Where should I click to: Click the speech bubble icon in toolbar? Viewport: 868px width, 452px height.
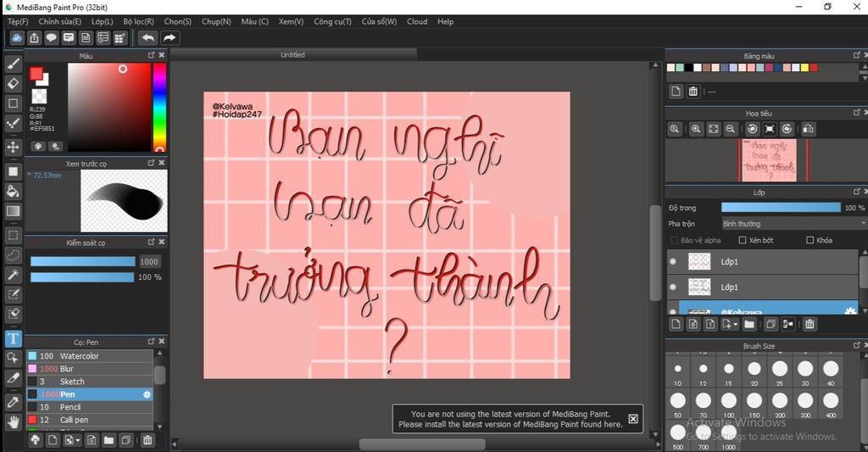click(52, 37)
